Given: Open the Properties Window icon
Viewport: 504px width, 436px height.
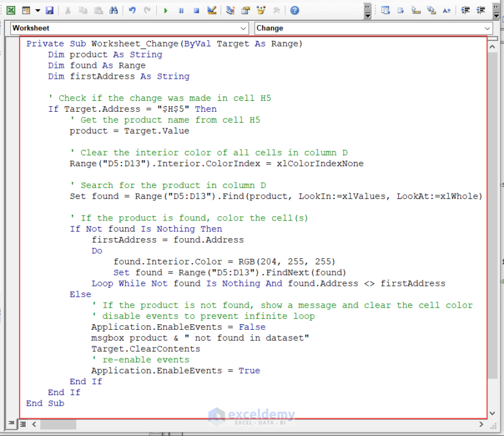Looking at the screenshot, I should [x=246, y=10].
